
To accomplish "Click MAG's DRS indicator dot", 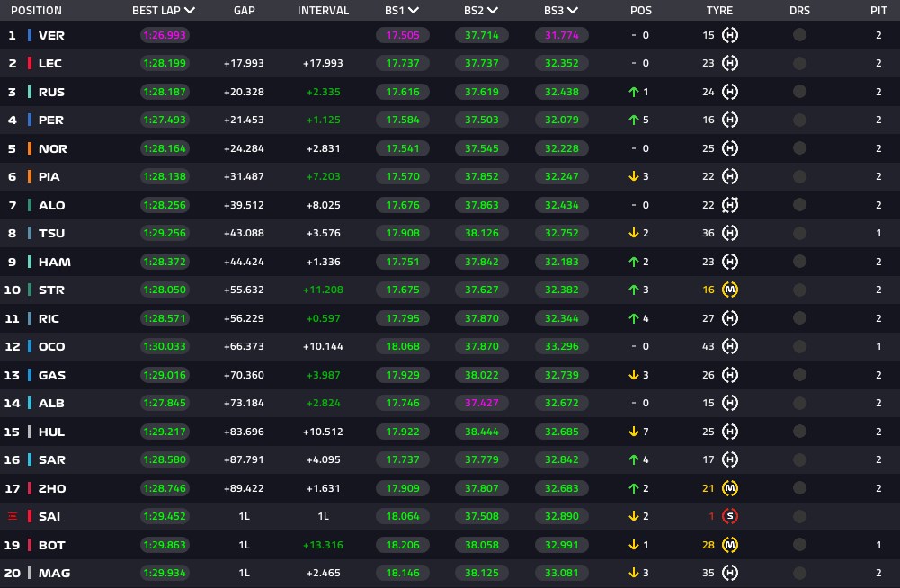I will coord(799,573).
